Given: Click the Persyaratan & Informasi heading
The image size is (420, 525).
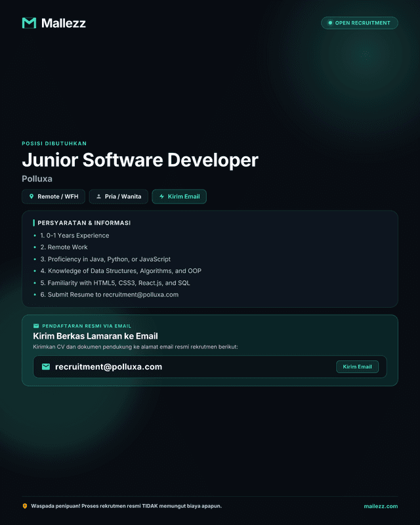Looking at the screenshot, I should [84, 222].
